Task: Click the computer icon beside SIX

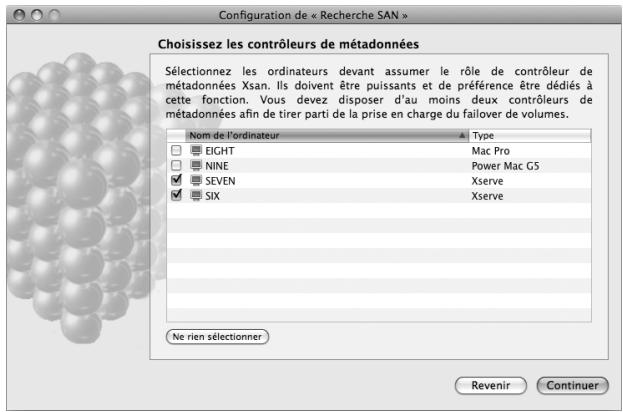Action: 196,196
